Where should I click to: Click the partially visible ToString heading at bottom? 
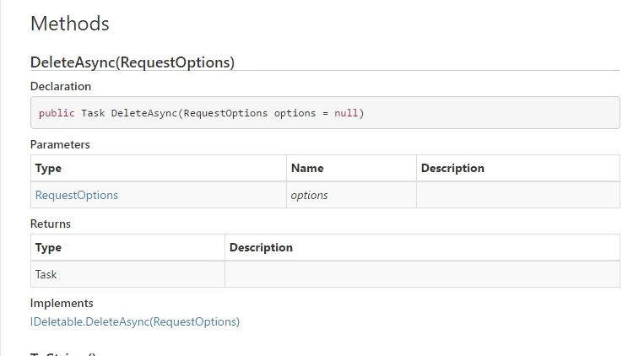(64, 353)
